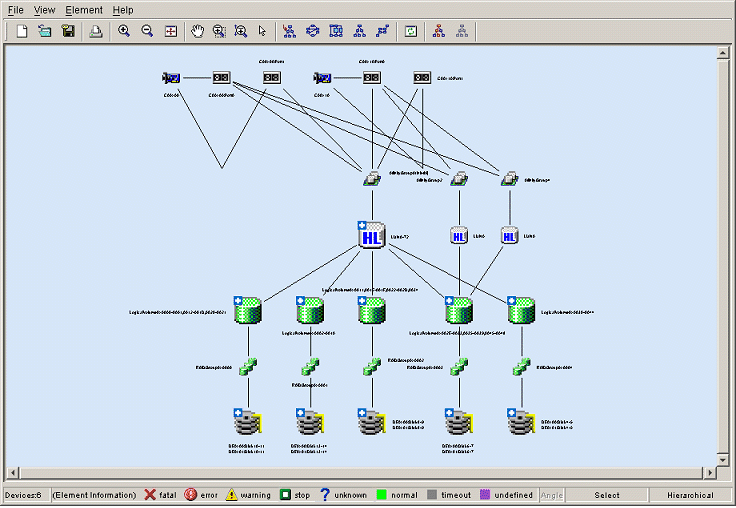
Task: Fit diagram to window with red arrows icon
Action: coord(171,31)
